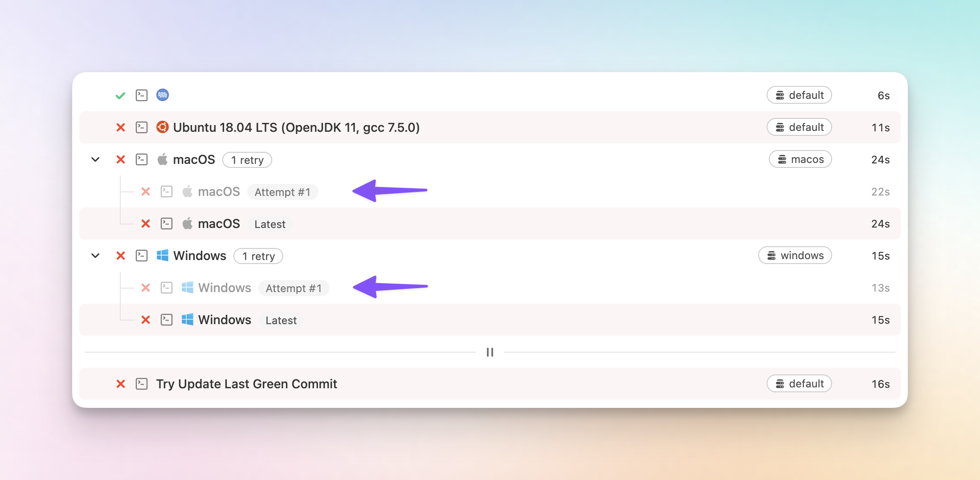Click the terminal icon on macOS Attempt #1
The height and width of the screenshot is (480, 980).
point(167,191)
